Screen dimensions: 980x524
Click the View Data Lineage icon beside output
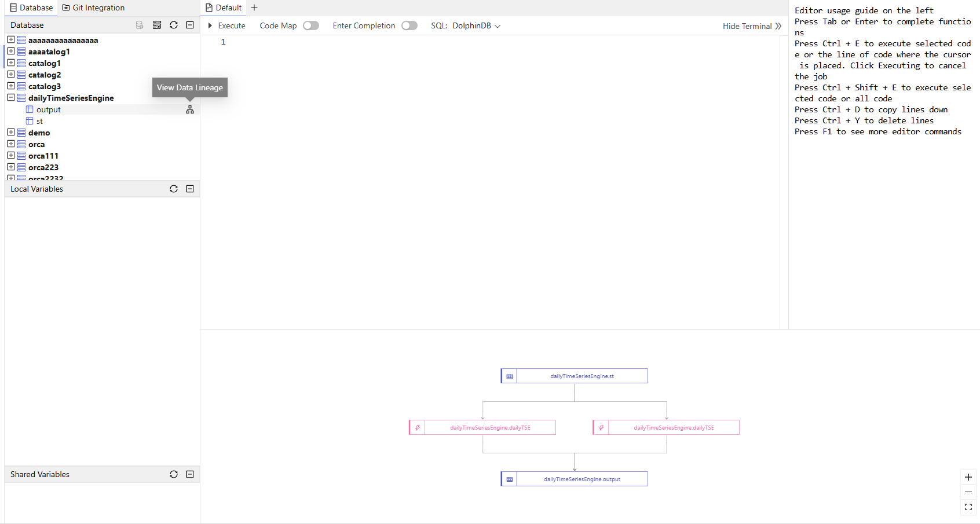189,109
